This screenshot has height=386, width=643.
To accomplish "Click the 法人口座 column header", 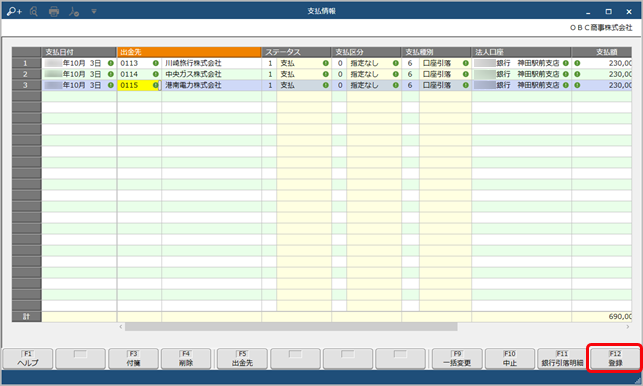I will [x=521, y=52].
